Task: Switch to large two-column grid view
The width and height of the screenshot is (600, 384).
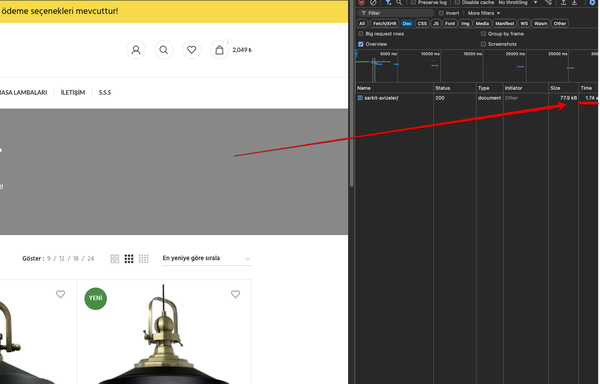Action: click(114, 259)
